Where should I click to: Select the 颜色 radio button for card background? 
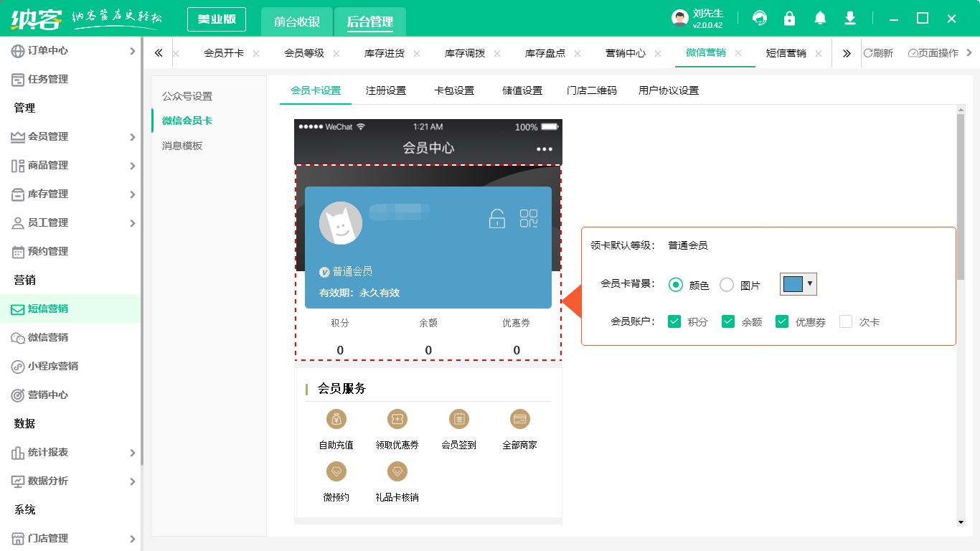(675, 284)
